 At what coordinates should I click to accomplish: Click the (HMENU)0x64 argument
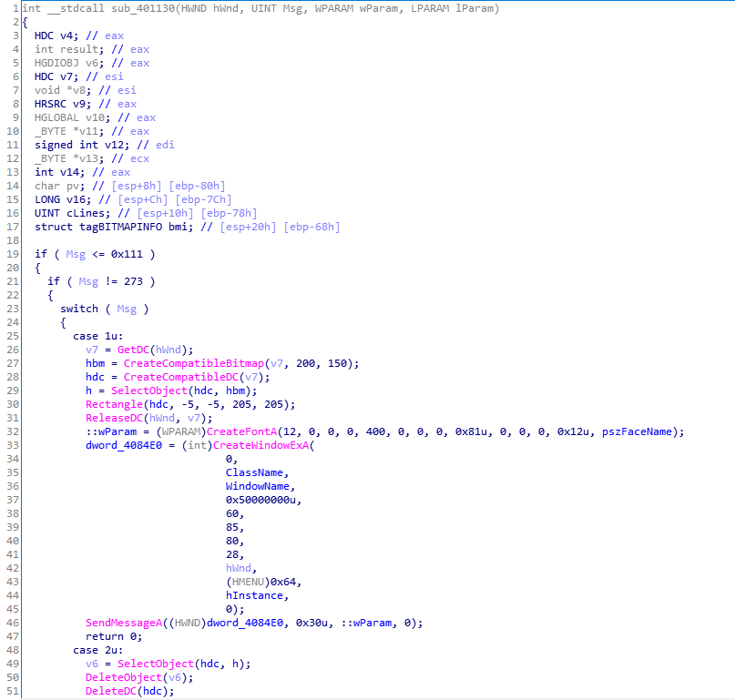click(260, 582)
